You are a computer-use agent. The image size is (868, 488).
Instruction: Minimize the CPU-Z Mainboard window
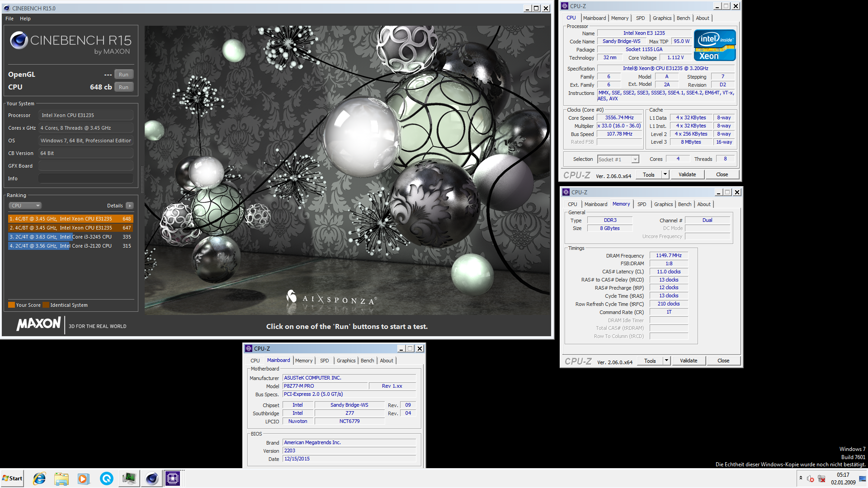point(401,348)
